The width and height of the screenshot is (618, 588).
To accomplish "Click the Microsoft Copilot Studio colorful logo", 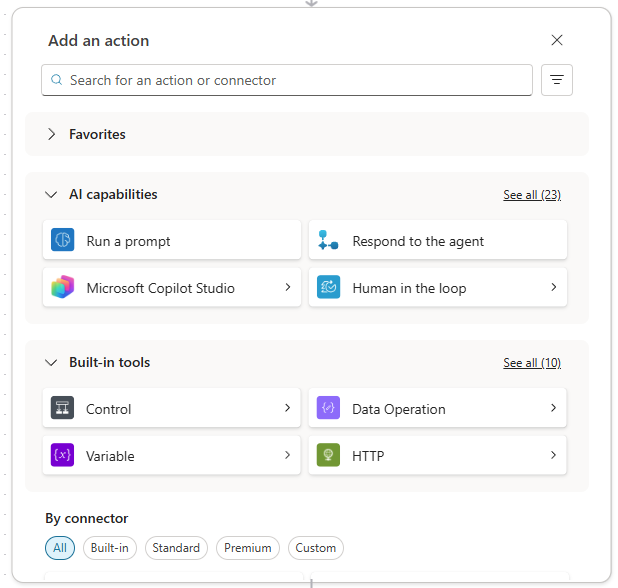I will point(62,287).
